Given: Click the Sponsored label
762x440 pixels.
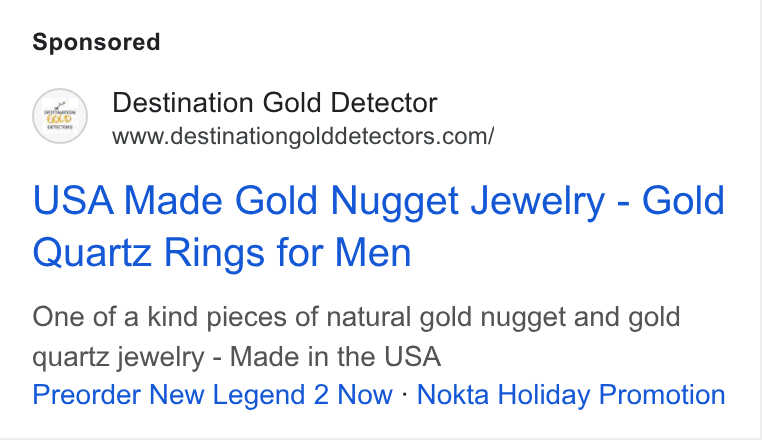Looking at the screenshot, I should click(96, 42).
